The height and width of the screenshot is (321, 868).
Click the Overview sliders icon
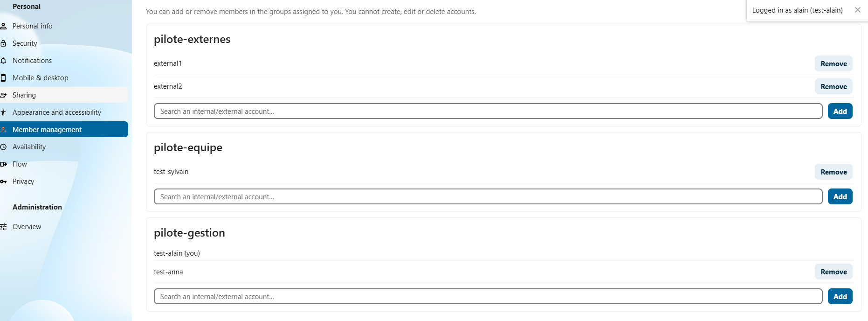click(x=3, y=227)
